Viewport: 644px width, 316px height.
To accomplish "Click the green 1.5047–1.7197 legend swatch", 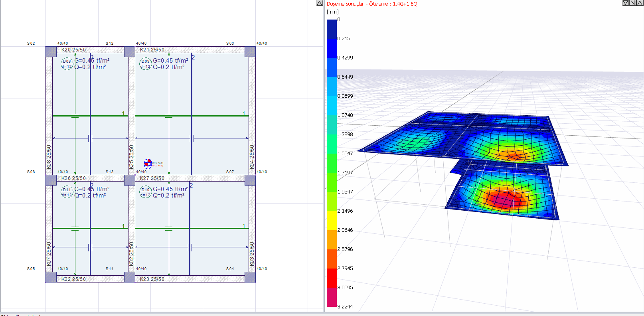I will [332, 163].
